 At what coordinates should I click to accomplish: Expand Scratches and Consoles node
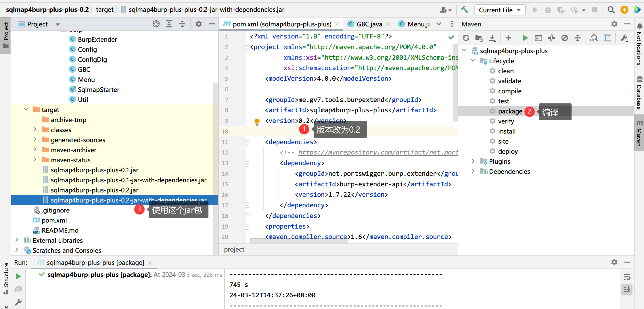17,250
